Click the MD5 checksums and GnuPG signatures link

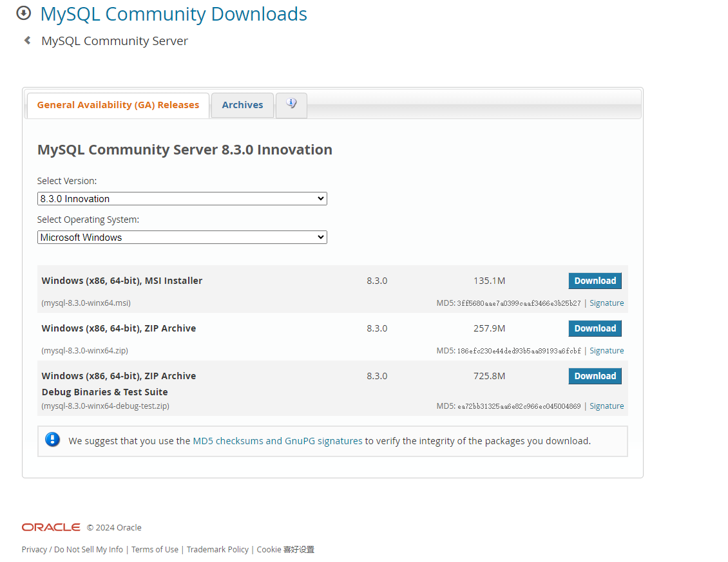pyautogui.click(x=277, y=440)
